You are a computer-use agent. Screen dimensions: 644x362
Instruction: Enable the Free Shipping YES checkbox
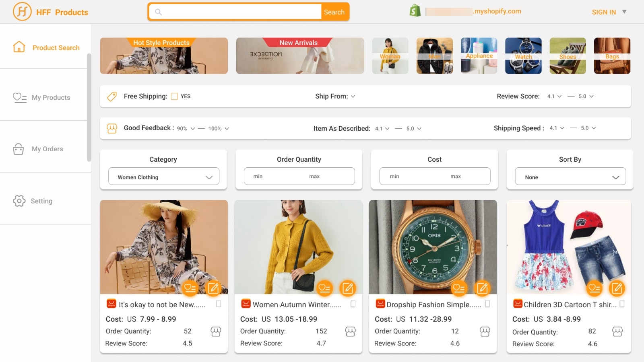click(174, 96)
